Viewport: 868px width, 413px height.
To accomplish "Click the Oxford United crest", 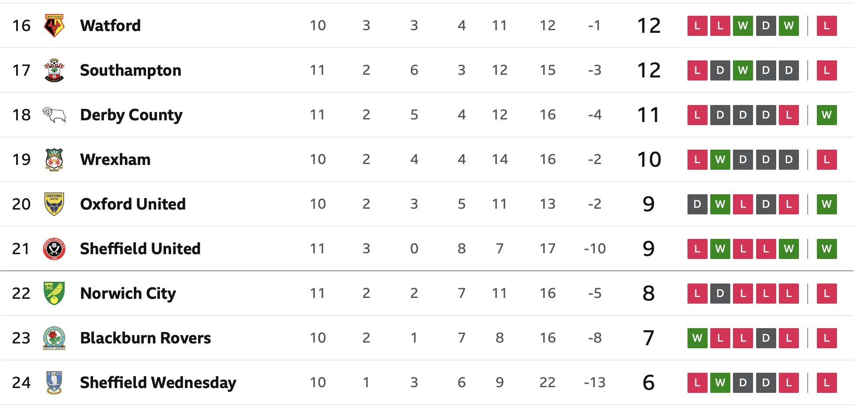I will point(54,204).
